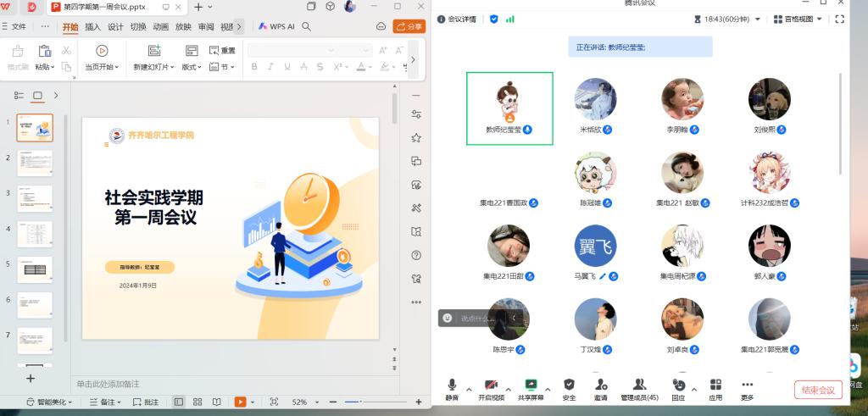This screenshot has height=416, width=868.
Task: Switch to slide sorter view in status bar
Action: click(198, 402)
